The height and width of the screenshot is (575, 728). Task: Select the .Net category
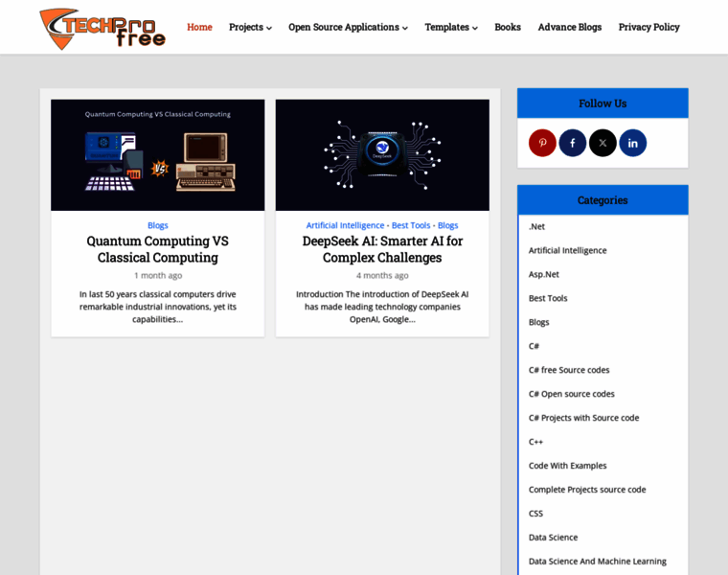point(536,227)
